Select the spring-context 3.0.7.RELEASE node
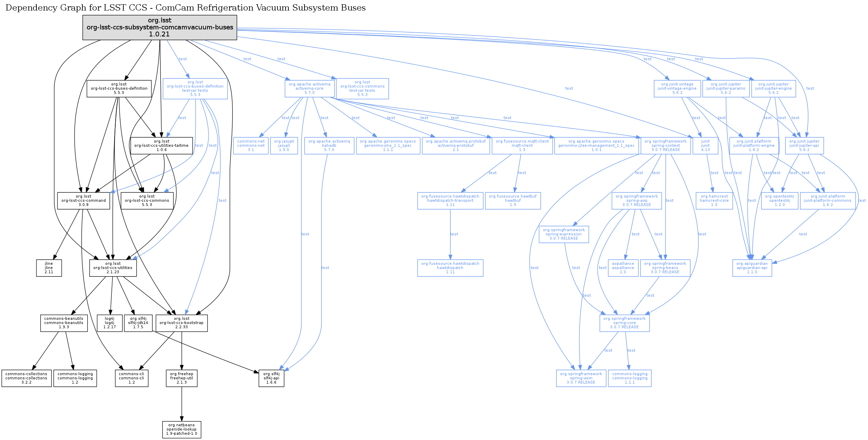The width and height of the screenshot is (868, 440). click(665, 146)
